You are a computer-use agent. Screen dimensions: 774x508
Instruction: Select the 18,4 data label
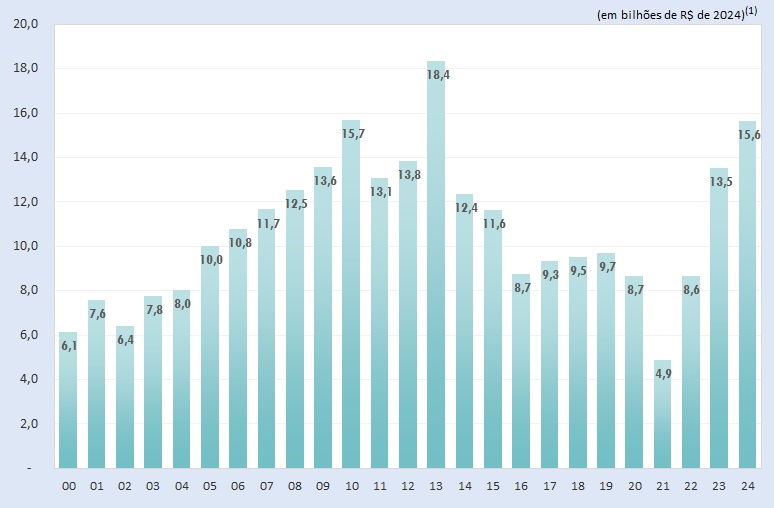point(437,75)
